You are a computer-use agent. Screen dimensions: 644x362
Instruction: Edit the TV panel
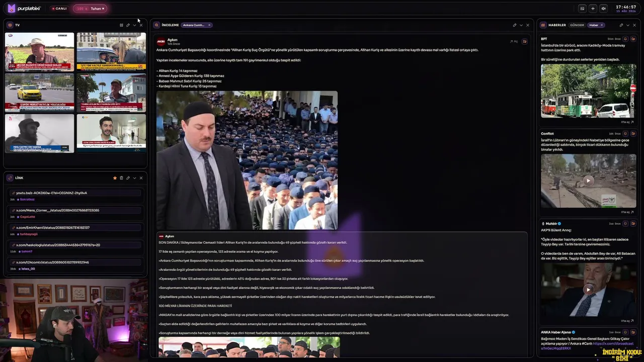click(128, 25)
